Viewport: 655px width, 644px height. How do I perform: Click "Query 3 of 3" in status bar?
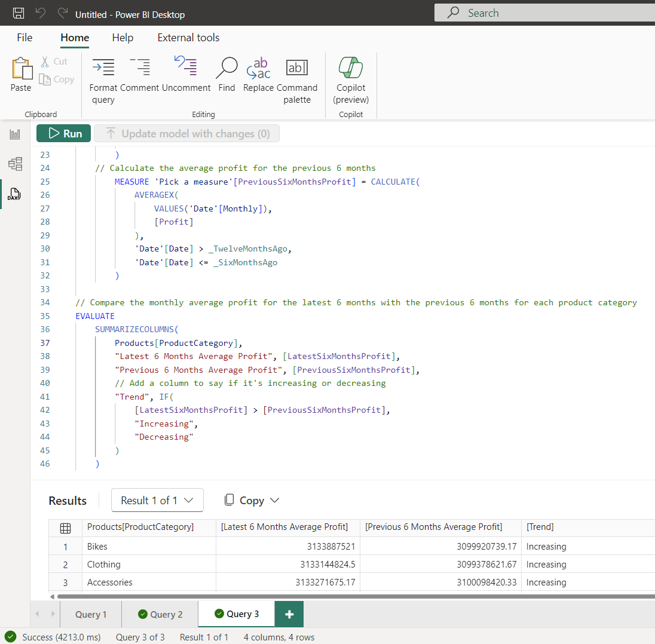pos(140,637)
